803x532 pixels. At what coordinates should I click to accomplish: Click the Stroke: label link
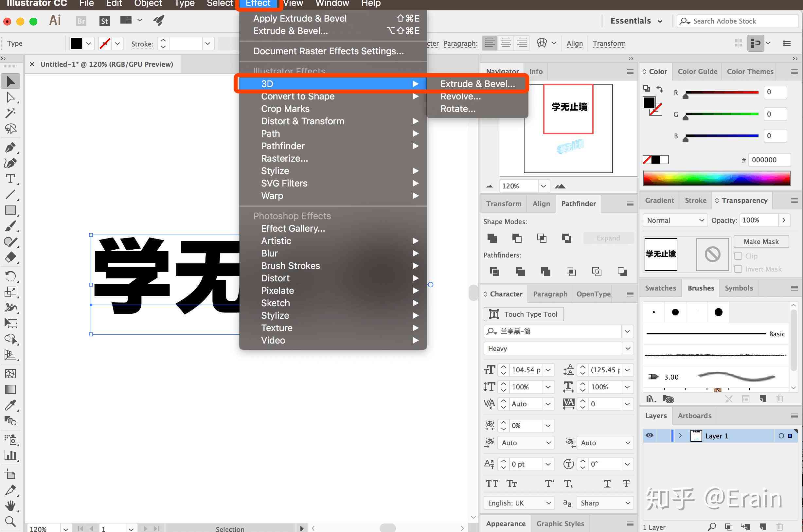pyautogui.click(x=142, y=44)
